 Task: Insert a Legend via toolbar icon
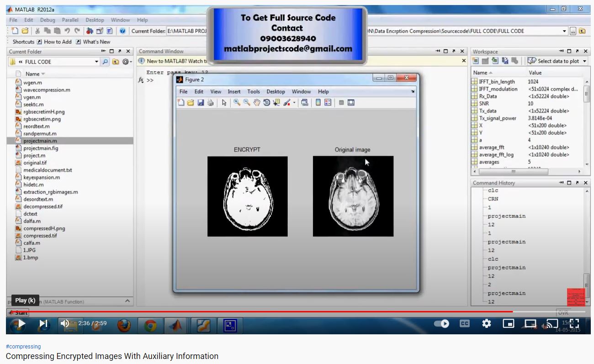[x=328, y=103]
